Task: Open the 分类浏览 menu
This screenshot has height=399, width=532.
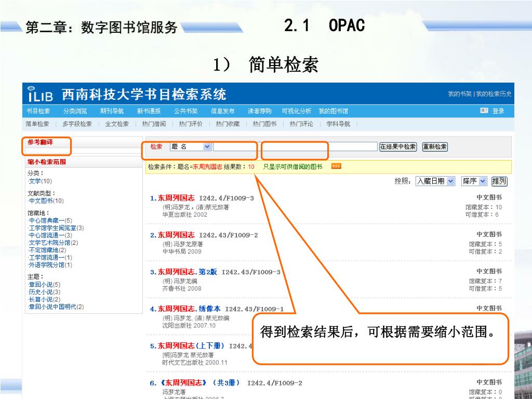Action: click(75, 111)
